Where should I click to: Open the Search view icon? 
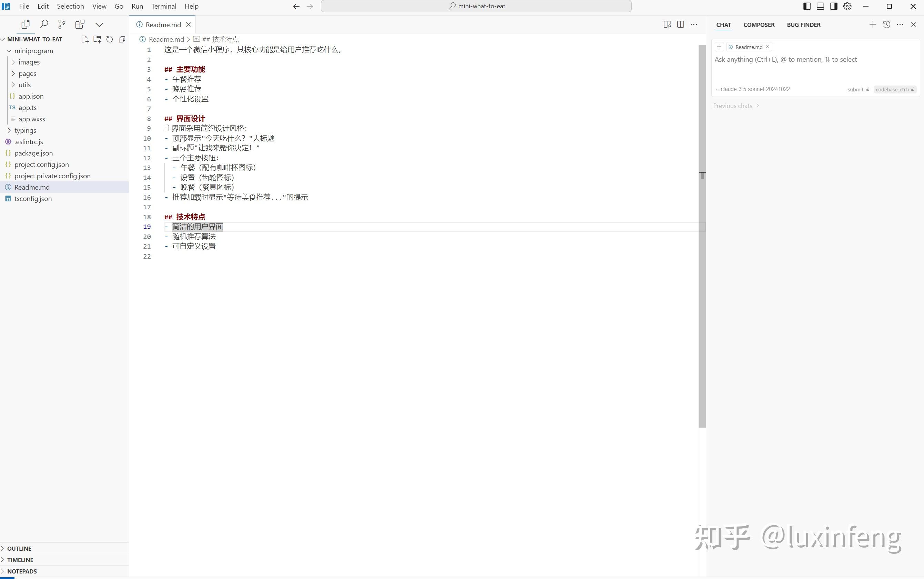44,24
